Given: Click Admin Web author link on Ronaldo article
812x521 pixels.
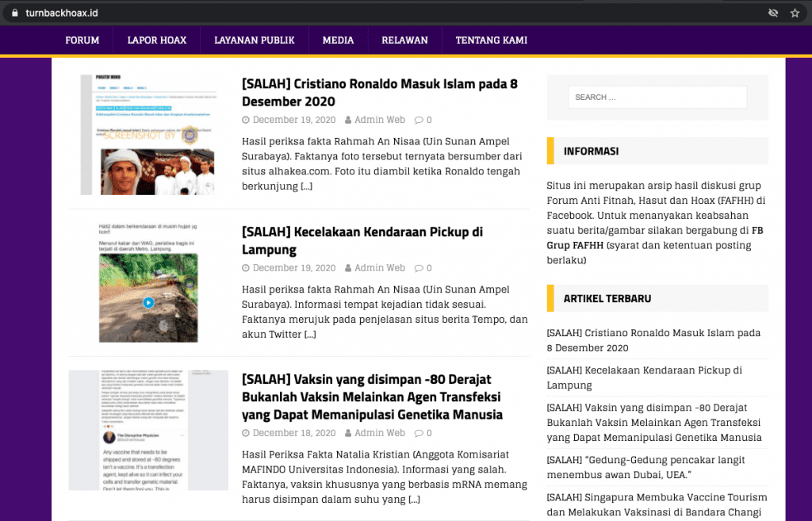Looking at the screenshot, I should point(380,120).
